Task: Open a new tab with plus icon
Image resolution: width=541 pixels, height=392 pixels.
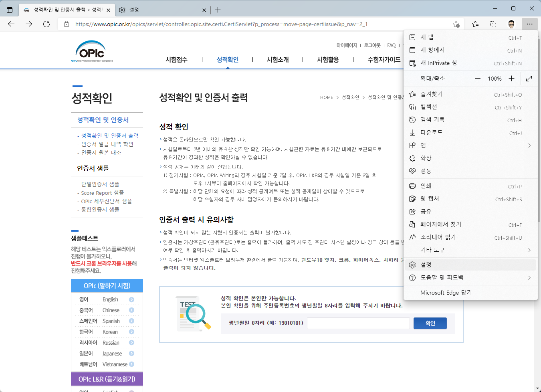Action: [x=218, y=10]
